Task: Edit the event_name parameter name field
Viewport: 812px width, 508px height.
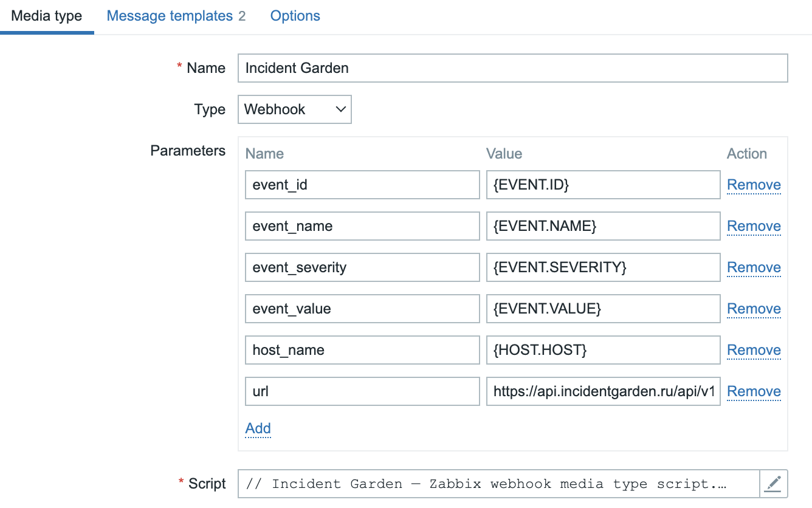Action: tap(362, 226)
